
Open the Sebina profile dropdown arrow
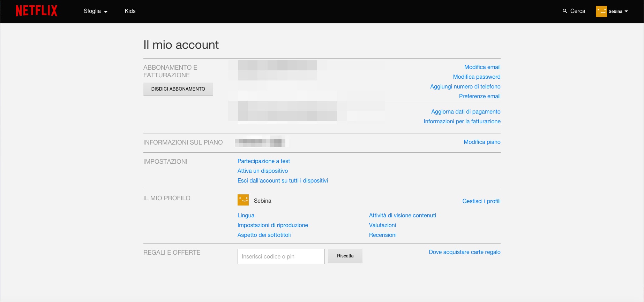(626, 11)
